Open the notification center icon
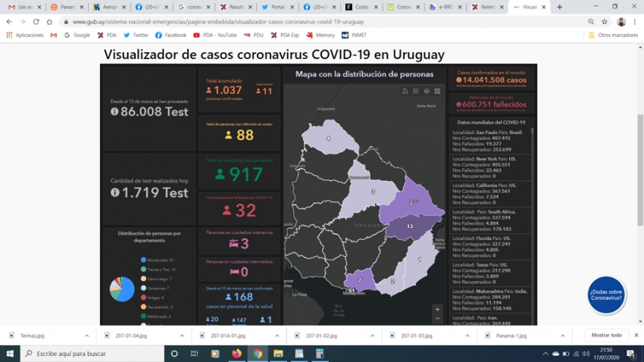This screenshot has width=644, height=362. click(631, 354)
